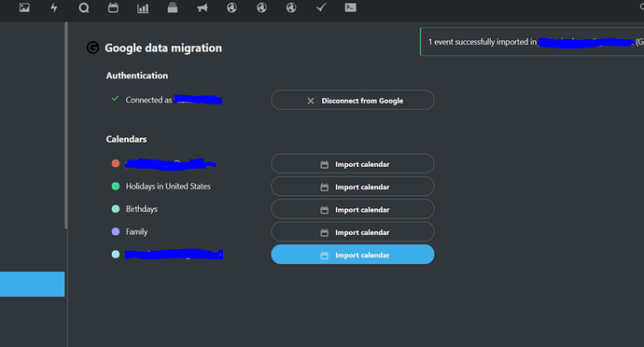
Task: Open the Calendar app in top bar
Action: [113, 7]
